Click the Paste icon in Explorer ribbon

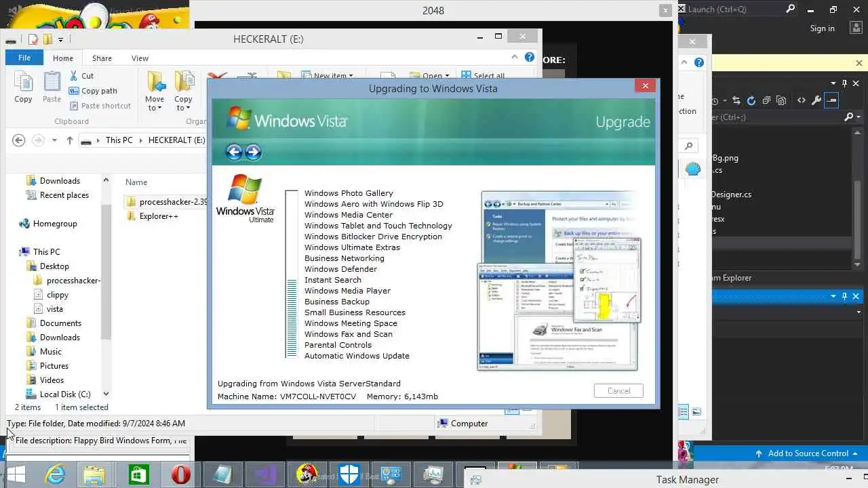coord(52,87)
